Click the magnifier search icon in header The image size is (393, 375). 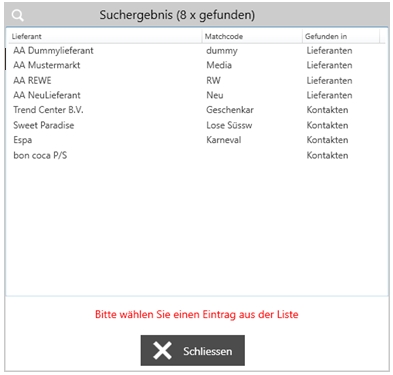17,15
